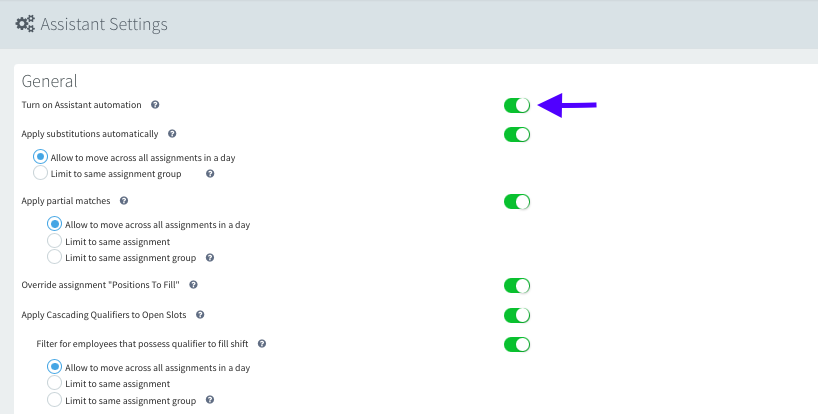Viewport: 818px width, 414px height.
Task: Select Allow to move across all assignments under substitutions
Action: click(40, 157)
